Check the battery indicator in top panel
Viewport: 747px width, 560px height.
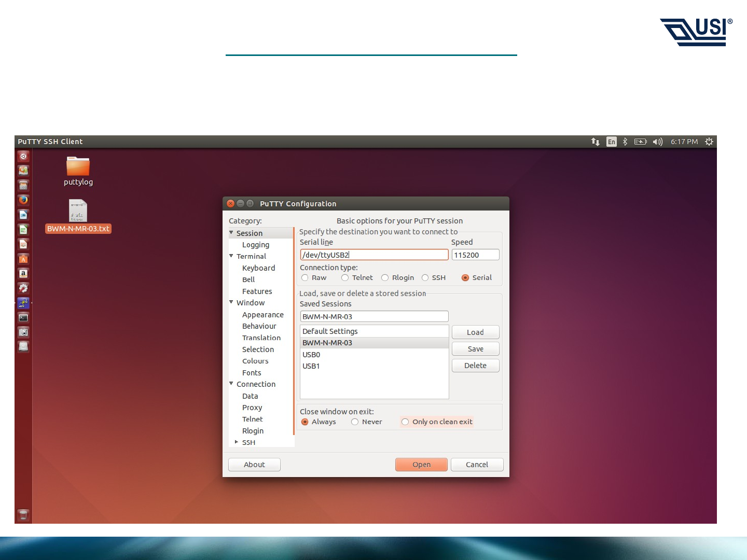(x=641, y=142)
